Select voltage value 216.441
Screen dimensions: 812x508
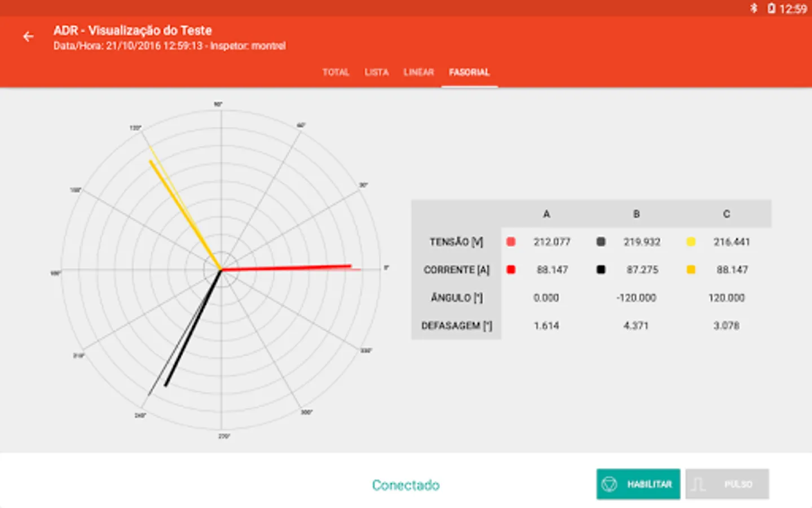pyautogui.click(x=732, y=242)
